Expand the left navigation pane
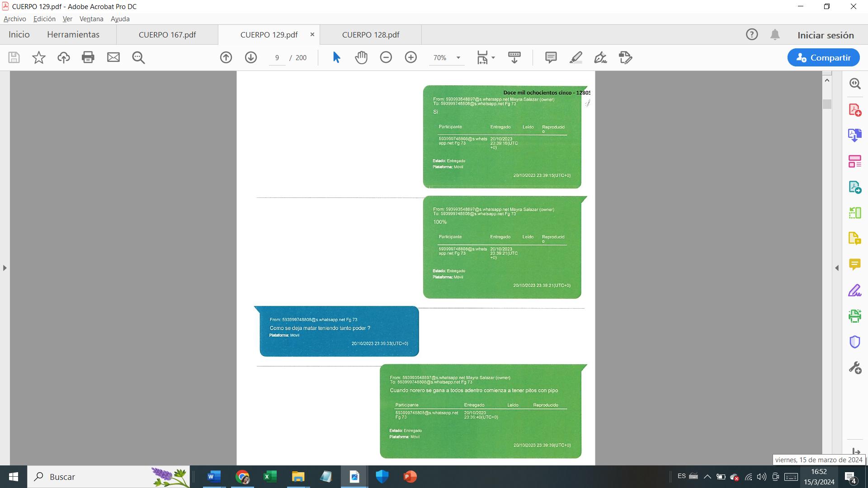This screenshot has width=868, height=488. point(5,268)
